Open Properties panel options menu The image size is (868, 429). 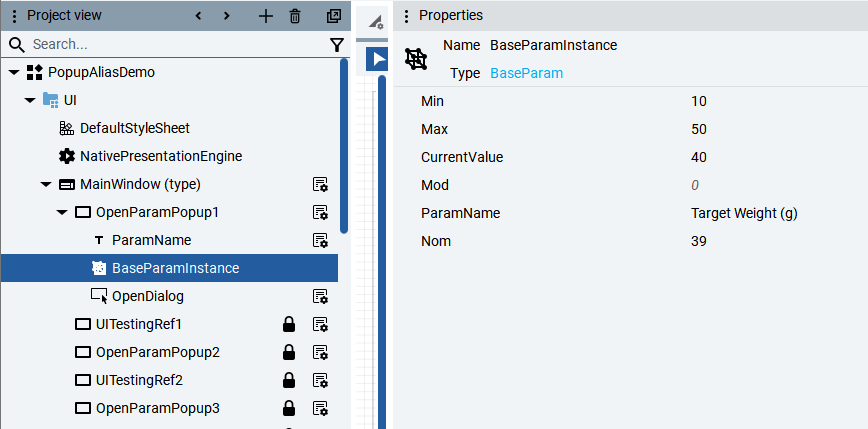[x=407, y=16]
